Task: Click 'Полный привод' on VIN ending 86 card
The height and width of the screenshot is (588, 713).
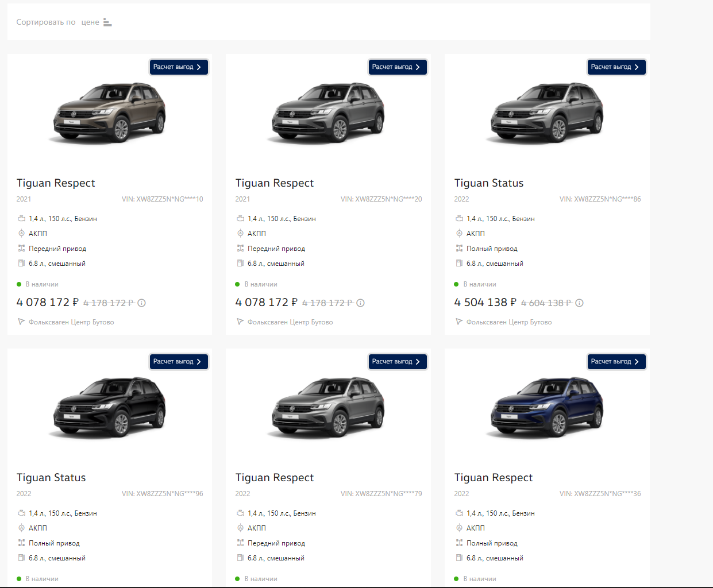Action: (x=492, y=249)
